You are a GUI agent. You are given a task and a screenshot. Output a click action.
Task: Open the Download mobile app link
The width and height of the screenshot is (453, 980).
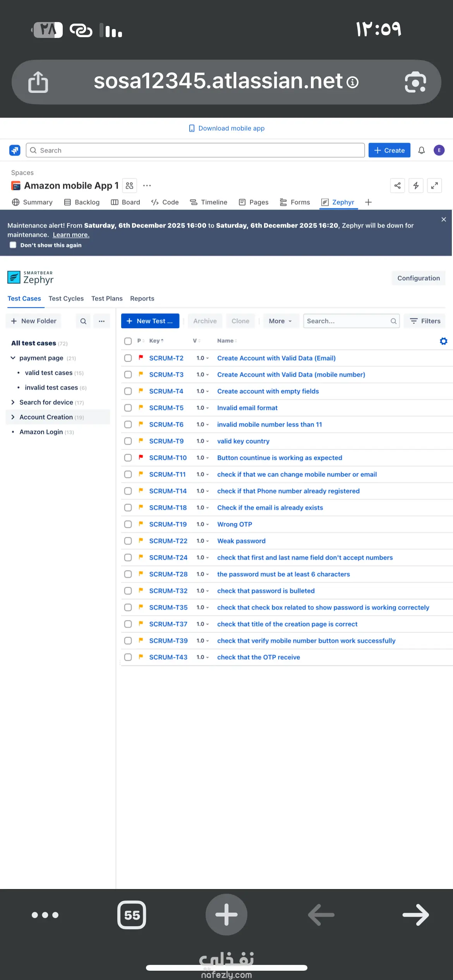226,128
